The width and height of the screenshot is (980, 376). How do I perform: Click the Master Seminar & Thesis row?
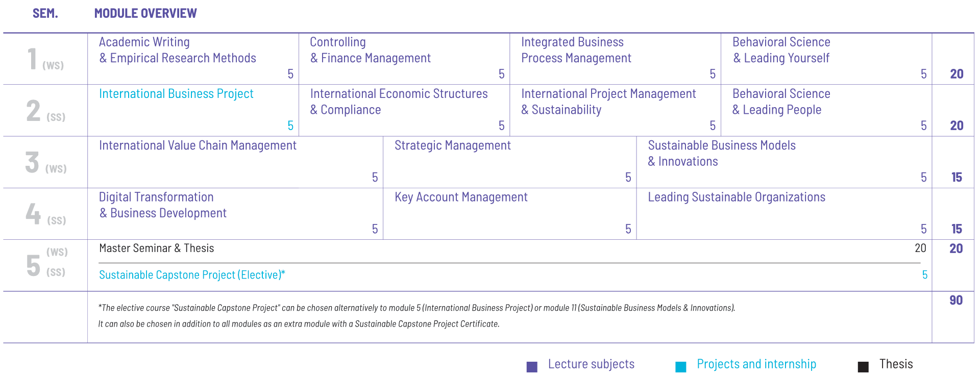pos(157,248)
